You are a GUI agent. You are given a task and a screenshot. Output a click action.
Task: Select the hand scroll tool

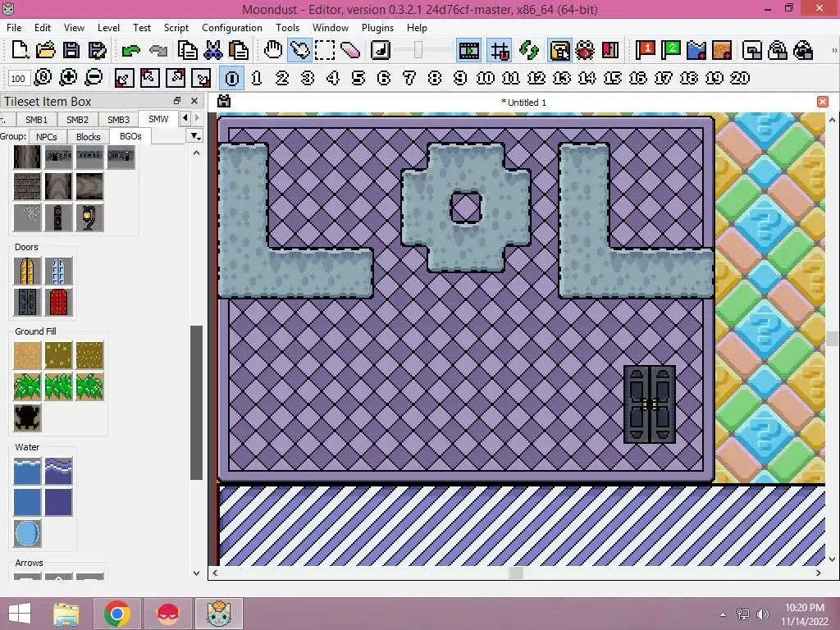(x=273, y=51)
